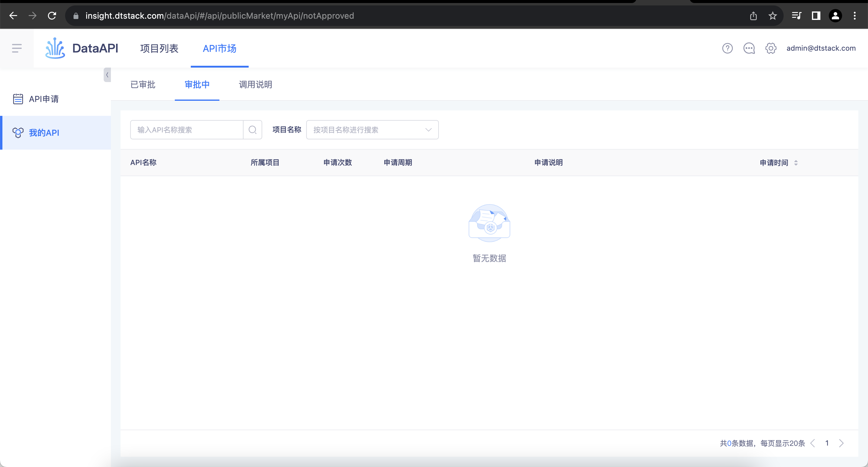Click the browser back arrow
868x467 pixels.
13,15
